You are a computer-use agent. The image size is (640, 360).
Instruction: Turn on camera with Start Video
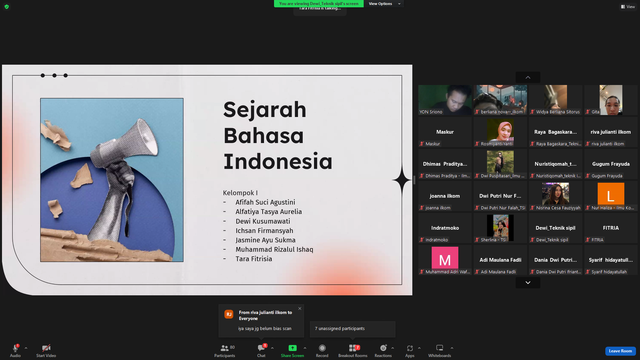point(46,350)
